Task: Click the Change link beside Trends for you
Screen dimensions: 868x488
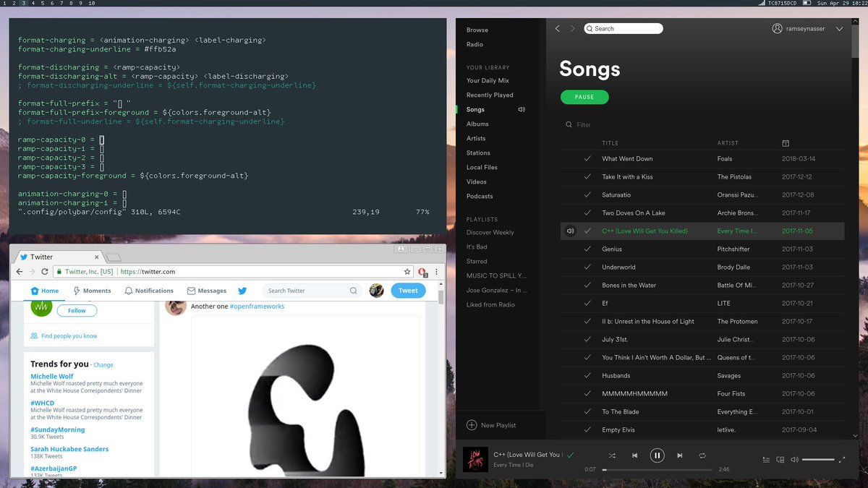Action: tap(103, 365)
